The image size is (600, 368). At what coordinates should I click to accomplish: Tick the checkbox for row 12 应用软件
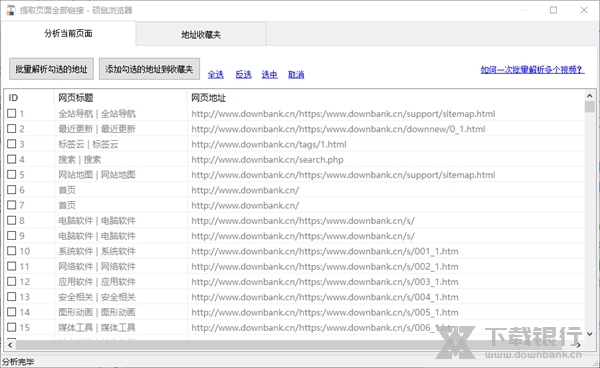pyautogui.click(x=12, y=282)
